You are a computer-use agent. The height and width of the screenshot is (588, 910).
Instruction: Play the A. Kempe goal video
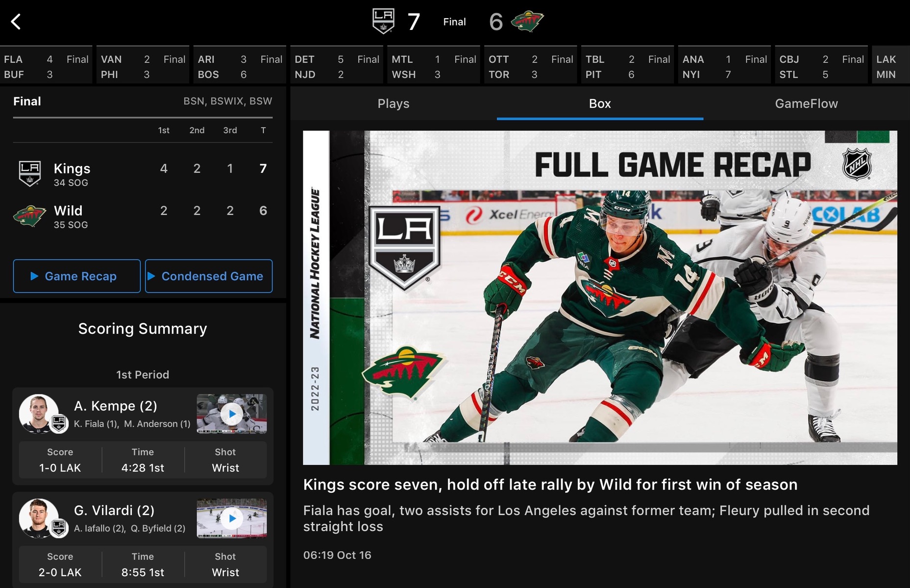(x=232, y=414)
